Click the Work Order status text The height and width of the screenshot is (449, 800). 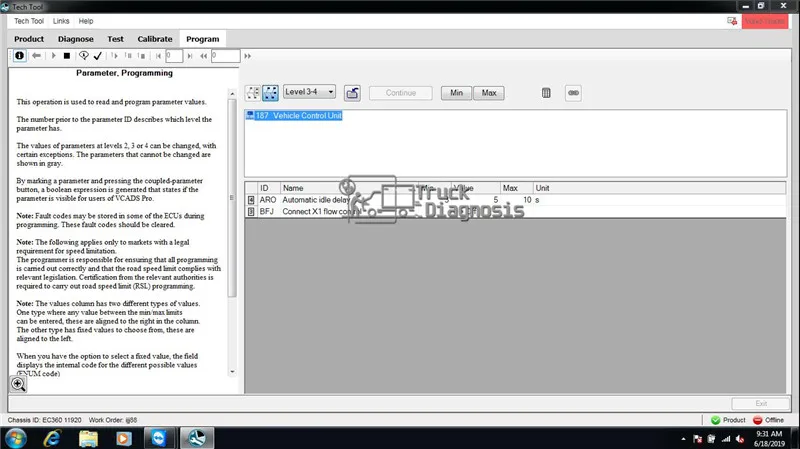(113, 420)
